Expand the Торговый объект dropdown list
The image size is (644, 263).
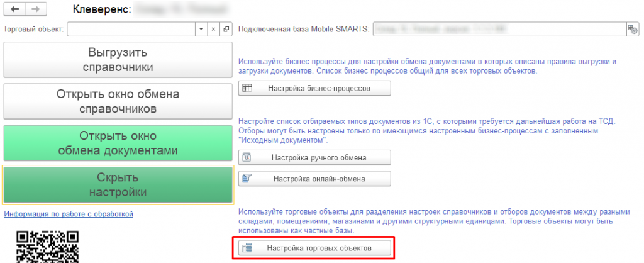[x=201, y=29]
